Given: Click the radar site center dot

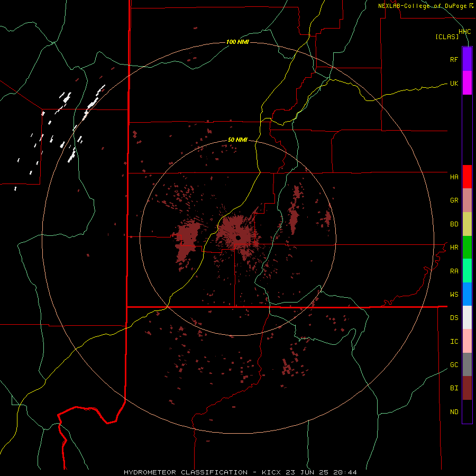Looking at the screenshot, I should [238, 237].
